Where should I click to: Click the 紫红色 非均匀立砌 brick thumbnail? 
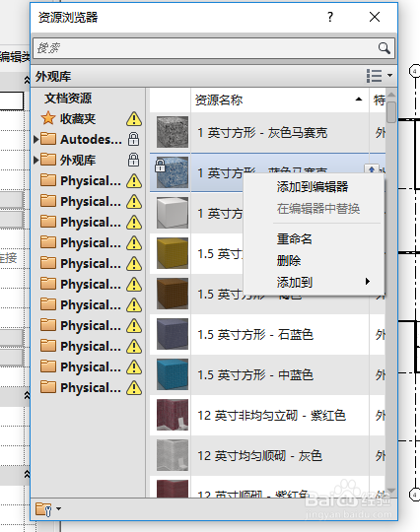click(x=173, y=415)
